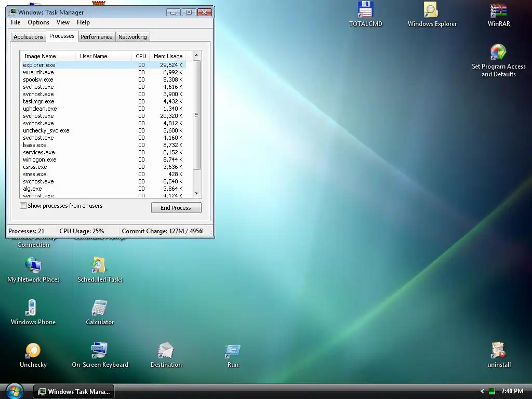Viewport: 532px width, 399px height.
Task: Select the Scheduled Tasks desktop icon
Action: click(100, 270)
